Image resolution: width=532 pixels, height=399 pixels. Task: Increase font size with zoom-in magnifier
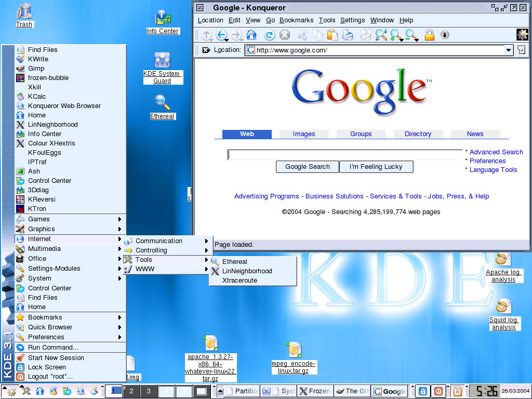(396, 35)
